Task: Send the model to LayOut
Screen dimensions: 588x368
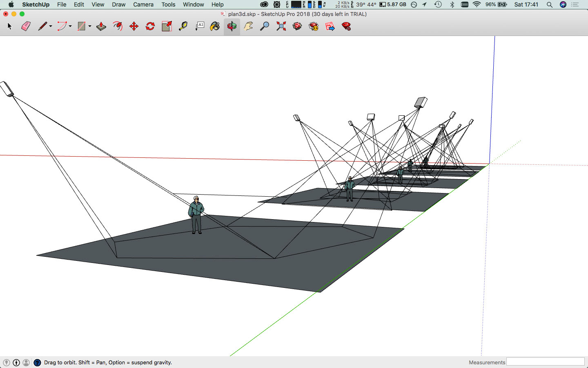Action: coord(330,26)
